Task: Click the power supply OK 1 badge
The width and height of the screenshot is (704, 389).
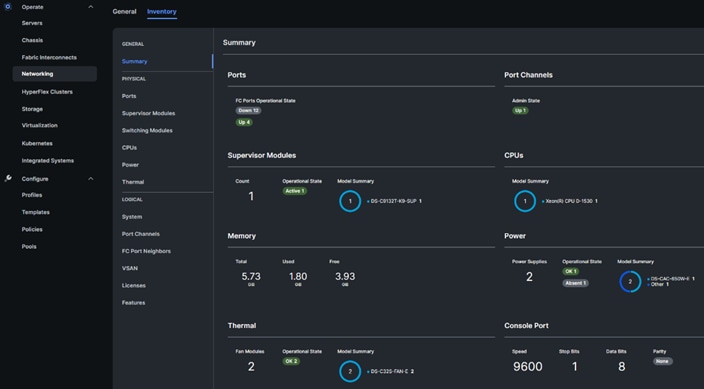Action: [570, 271]
